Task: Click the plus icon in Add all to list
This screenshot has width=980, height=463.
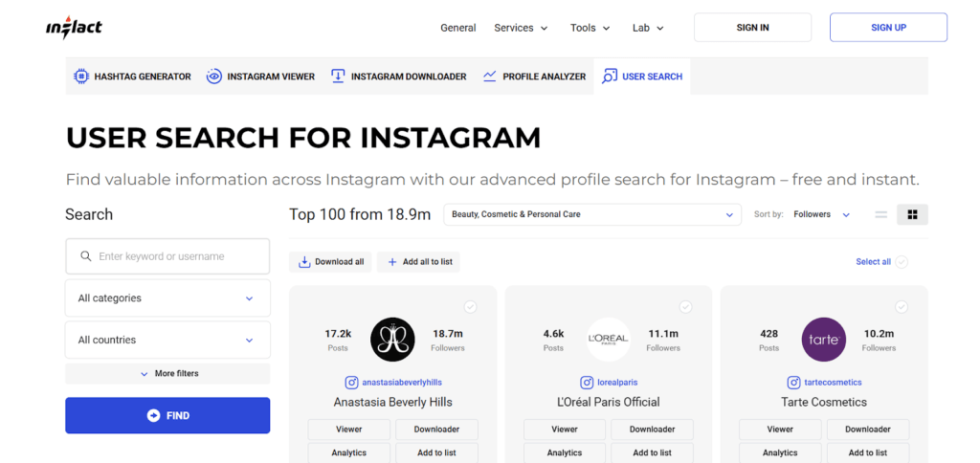Action: [392, 262]
